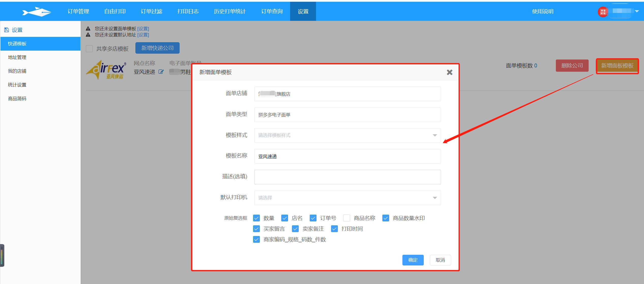Screen dimensions: 644x284
Task: Uncheck the 商品数量水印 checkbox
Action: pyautogui.click(x=386, y=218)
